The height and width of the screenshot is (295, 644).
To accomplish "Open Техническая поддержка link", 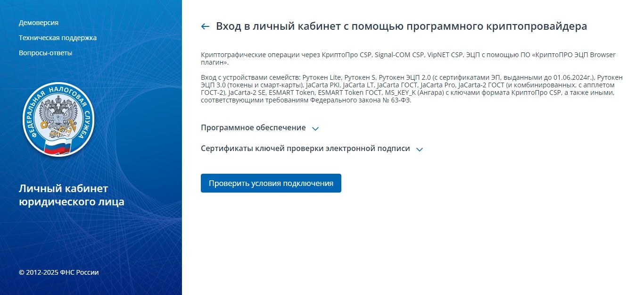I will (58, 38).
